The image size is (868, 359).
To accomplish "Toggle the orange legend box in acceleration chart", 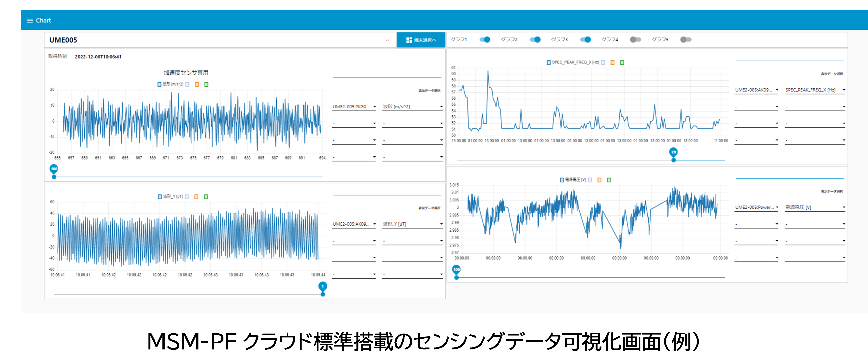I will (x=197, y=84).
